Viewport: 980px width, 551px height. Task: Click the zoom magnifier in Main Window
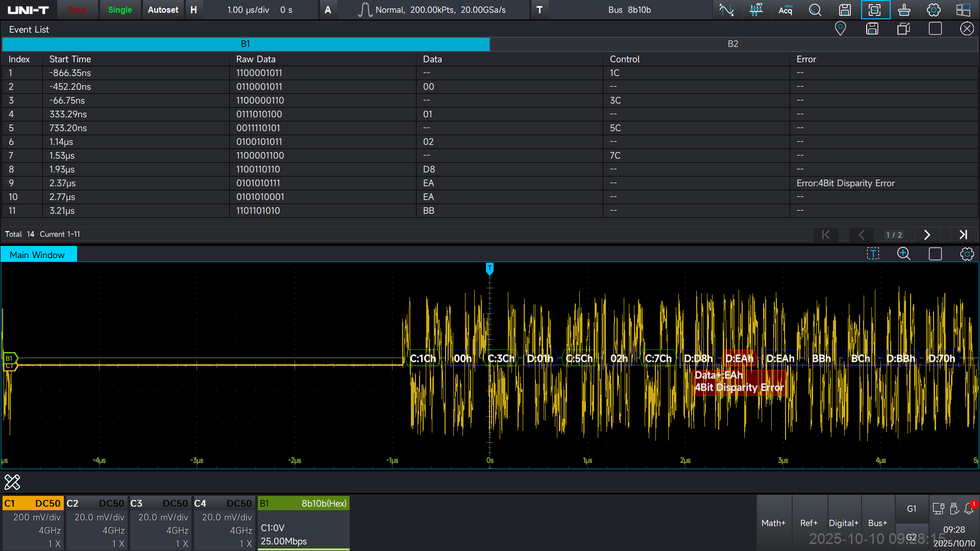(x=903, y=254)
